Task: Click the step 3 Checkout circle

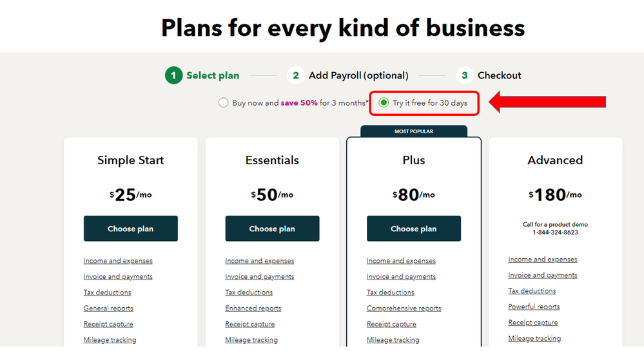Action: point(464,75)
